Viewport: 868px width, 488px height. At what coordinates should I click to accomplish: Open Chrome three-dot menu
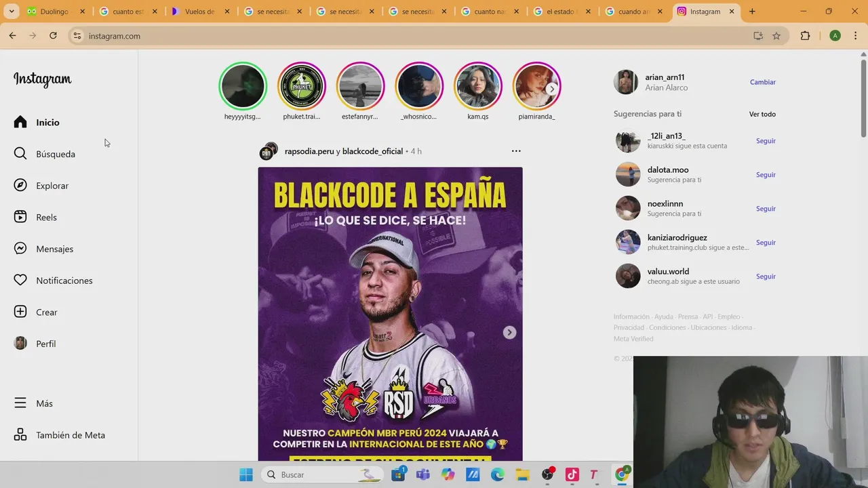click(856, 36)
